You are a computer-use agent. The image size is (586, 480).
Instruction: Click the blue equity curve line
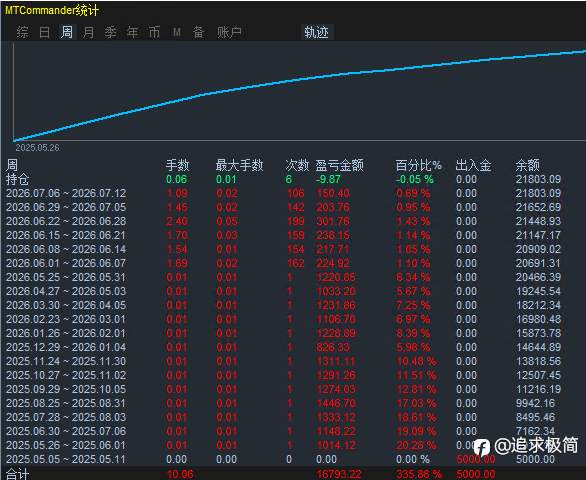(x=299, y=80)
